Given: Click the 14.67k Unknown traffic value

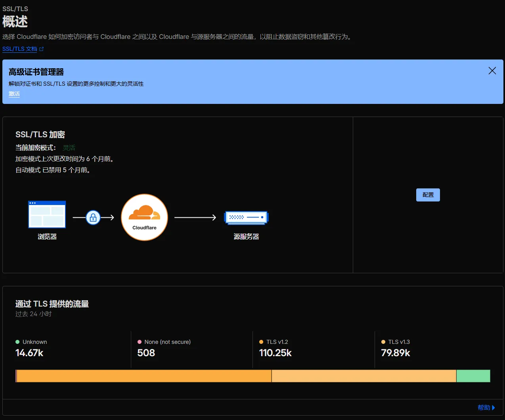Looking at the screenshot, I should point(29,353).
